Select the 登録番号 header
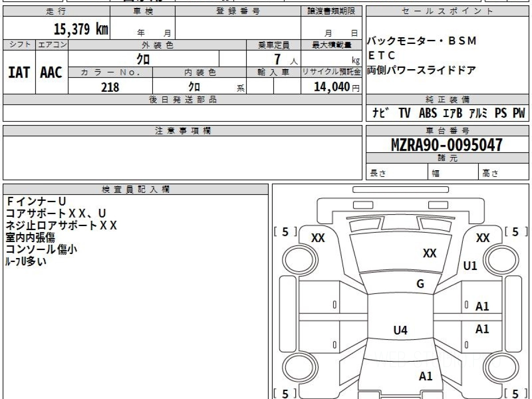Image resolution: width=532 pixels, height=399 pixels. [x=238, y=12]
